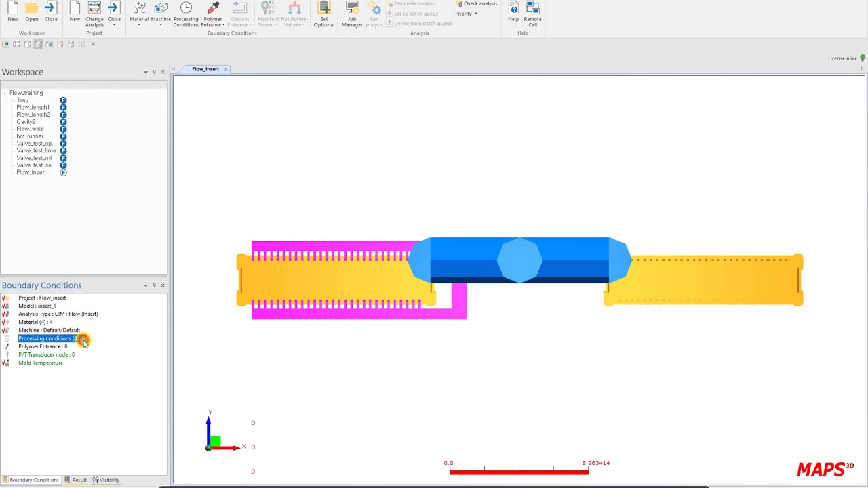Select Flow_length1 in the workspace tree
This screenshot has width=868, height=488.
point(33,107)
